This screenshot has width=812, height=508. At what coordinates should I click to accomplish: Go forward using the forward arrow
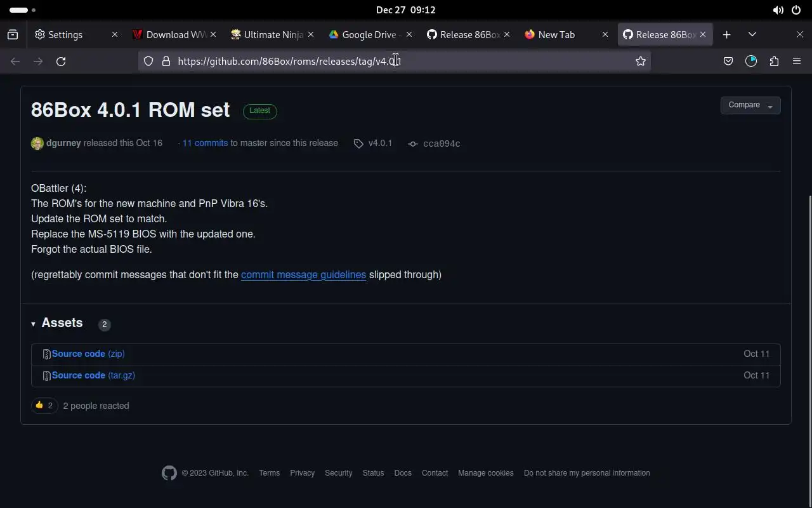point(38,61)
